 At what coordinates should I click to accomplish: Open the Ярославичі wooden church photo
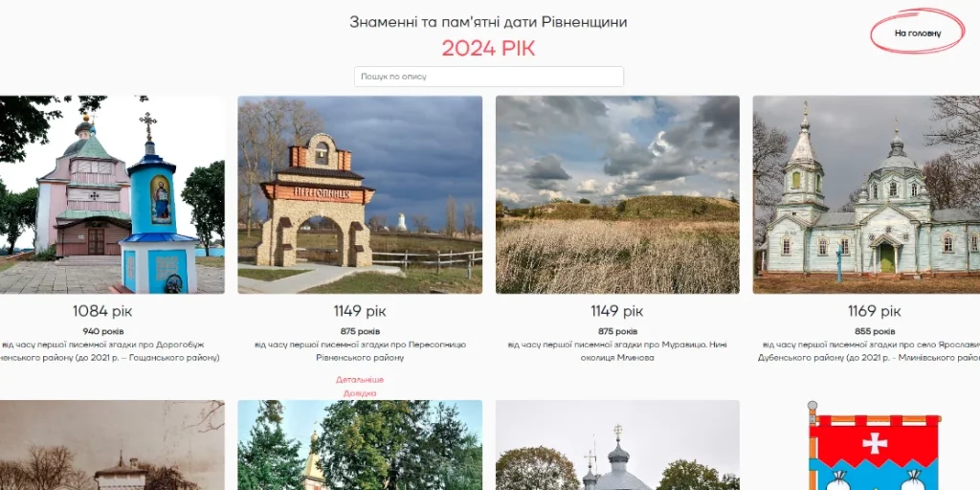coord(866,194)
